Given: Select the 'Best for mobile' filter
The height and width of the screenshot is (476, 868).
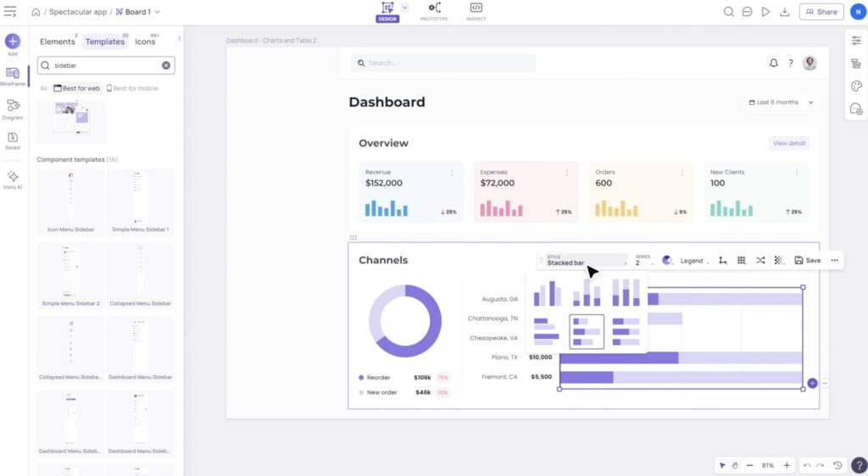Looking at the screenshot, I should pos(132,88).
